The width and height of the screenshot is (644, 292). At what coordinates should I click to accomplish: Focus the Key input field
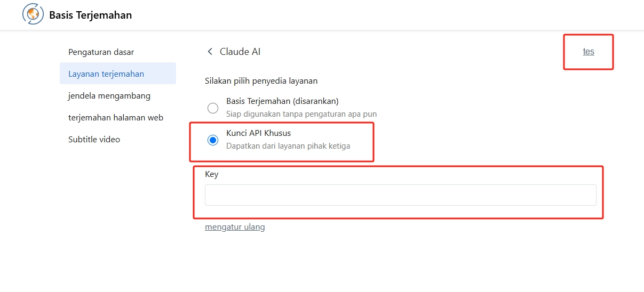400,195
